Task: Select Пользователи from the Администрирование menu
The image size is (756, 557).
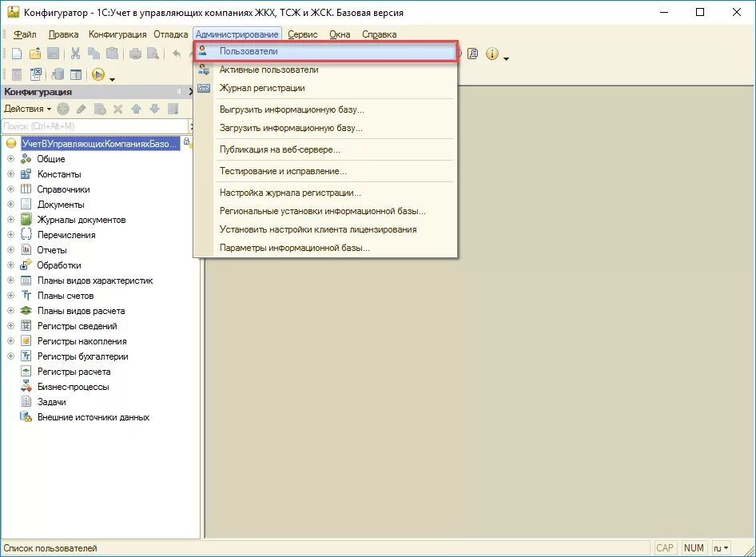Action: coord(325,51)
